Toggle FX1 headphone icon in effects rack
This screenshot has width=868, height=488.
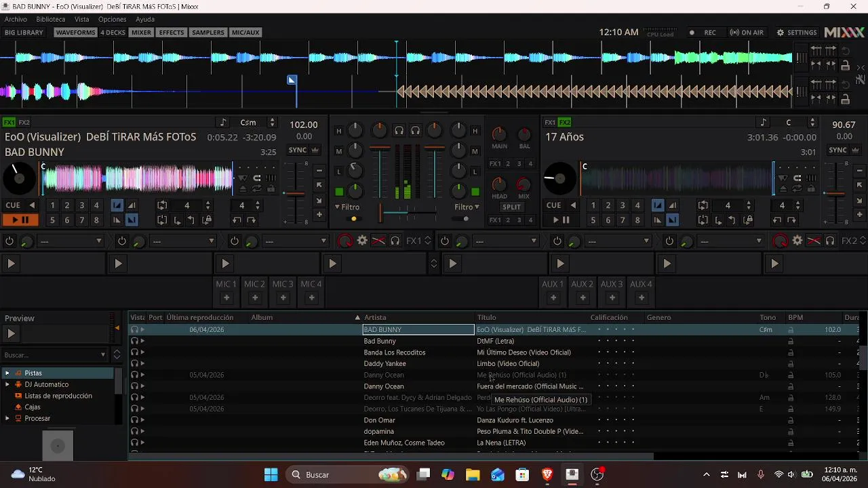[x=395, y=241]
